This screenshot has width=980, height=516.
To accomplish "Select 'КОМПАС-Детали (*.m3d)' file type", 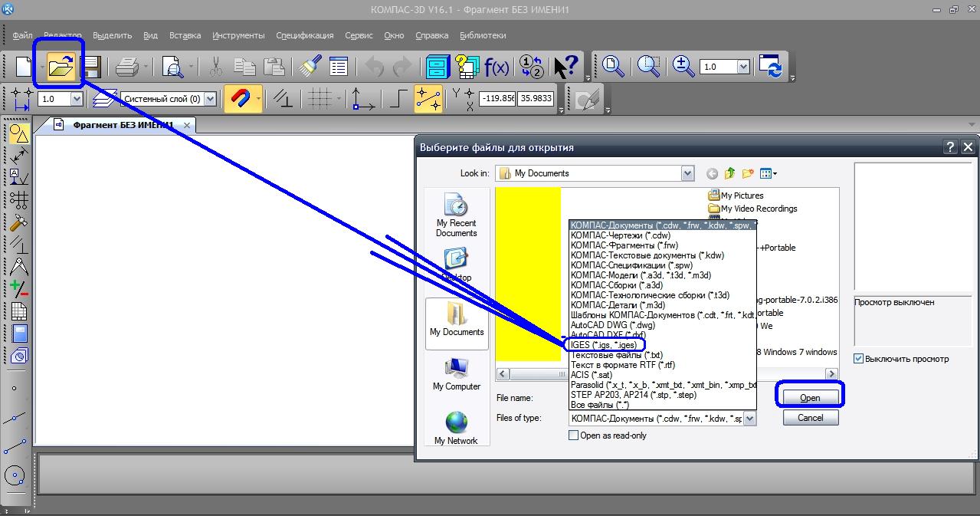I will pos(618,305).
